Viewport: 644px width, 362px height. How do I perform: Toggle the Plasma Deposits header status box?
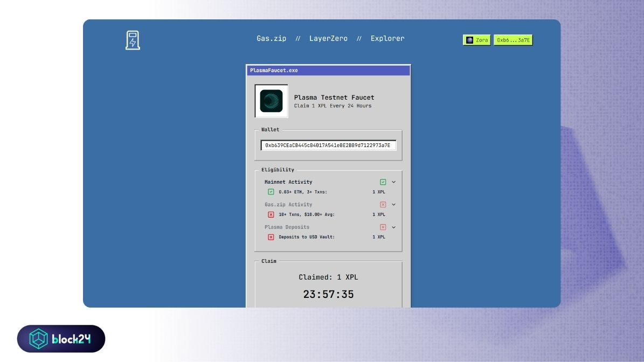point(383,227)
